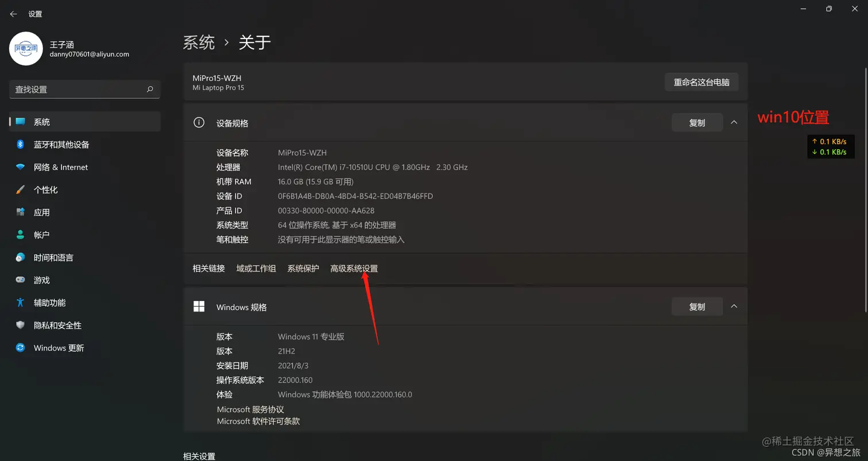
Task: Open Advanced system settings link
Action: [354, 268]
